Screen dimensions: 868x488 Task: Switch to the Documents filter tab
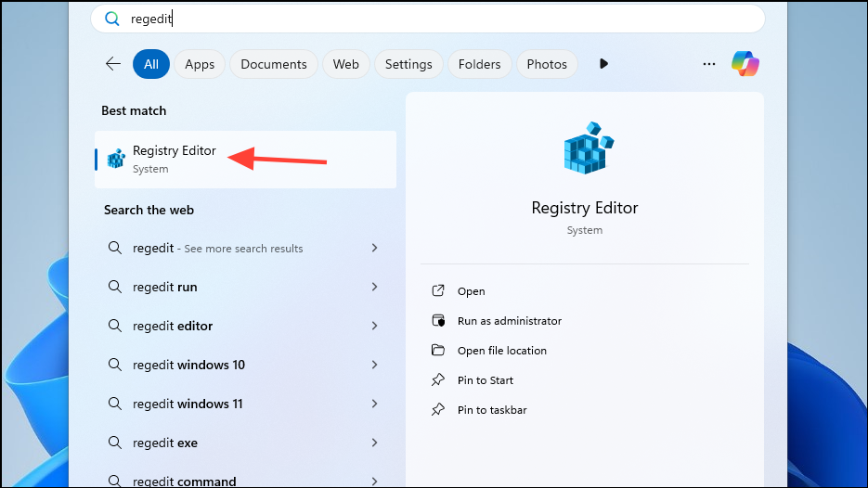click(x=274, y=64)
